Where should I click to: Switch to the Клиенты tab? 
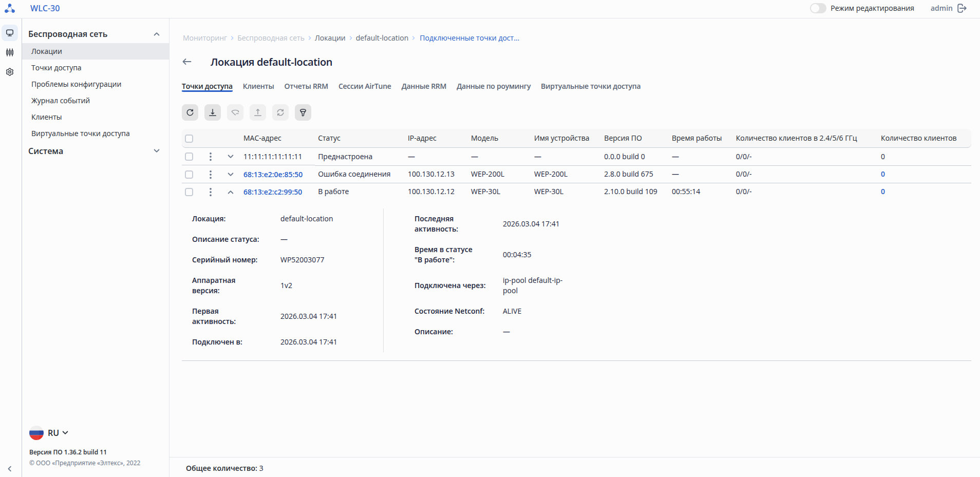tap(258, 86)
